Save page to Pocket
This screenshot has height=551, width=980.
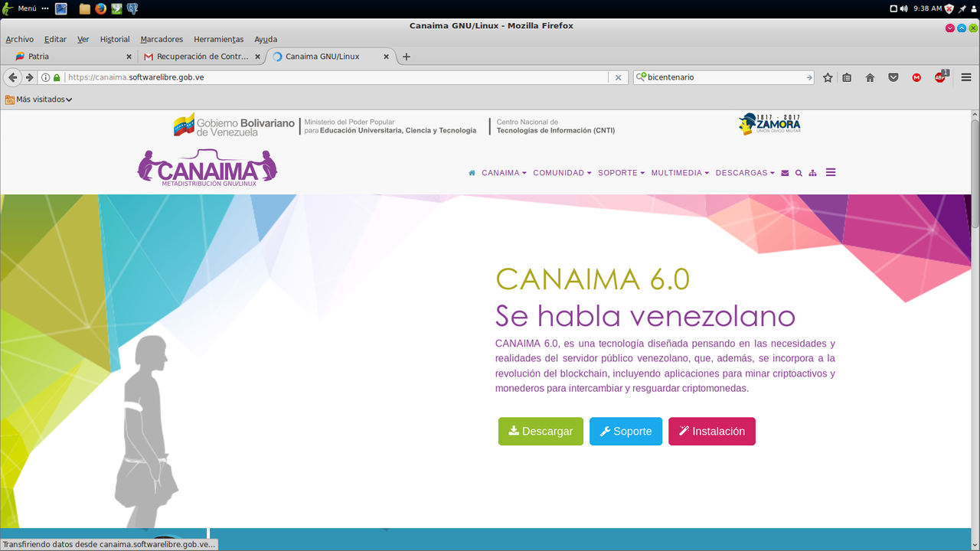click(x=893, y=77)
